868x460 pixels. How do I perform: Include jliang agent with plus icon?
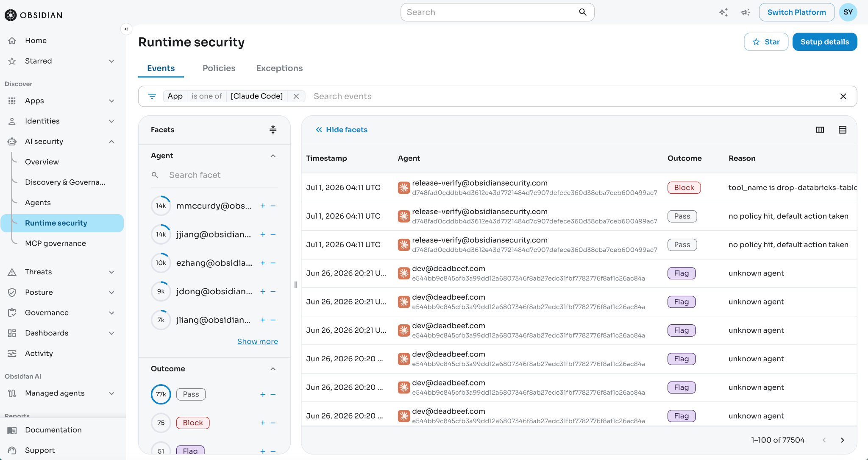tap(263, 320)
